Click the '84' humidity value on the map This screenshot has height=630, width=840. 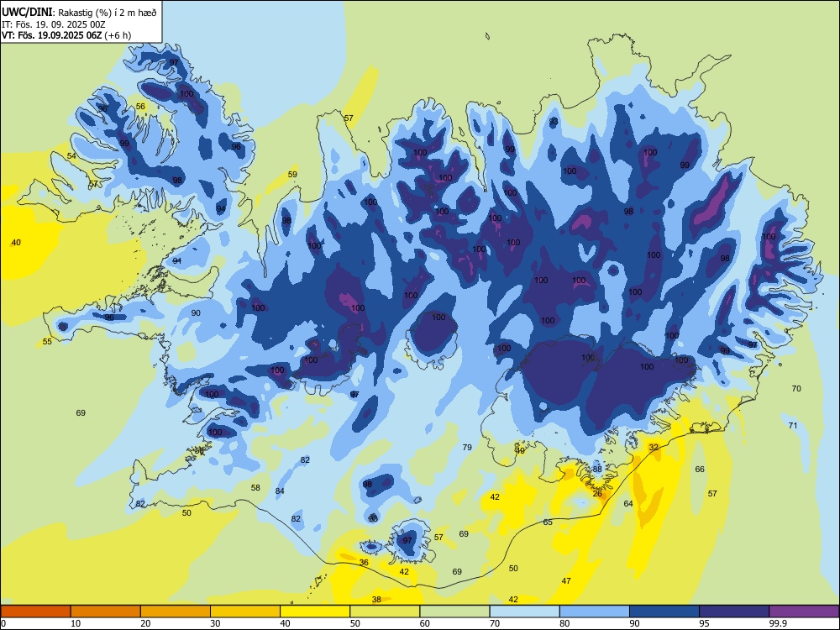[280, 491]
